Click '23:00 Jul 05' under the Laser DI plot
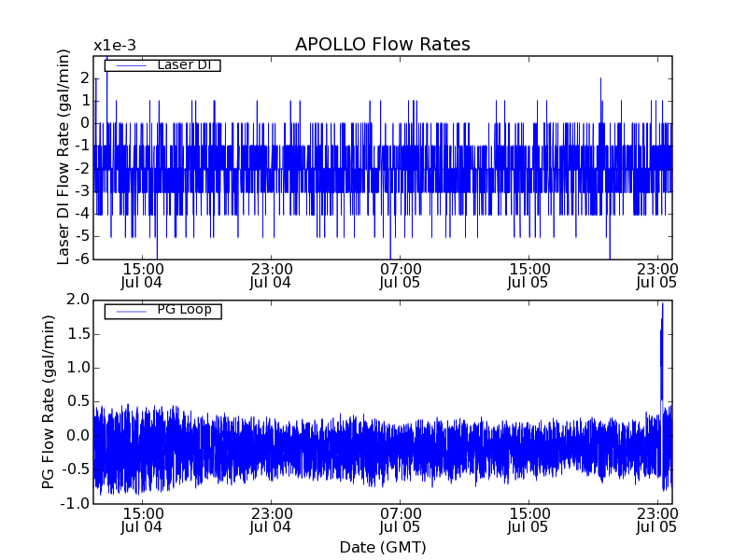 657,275
